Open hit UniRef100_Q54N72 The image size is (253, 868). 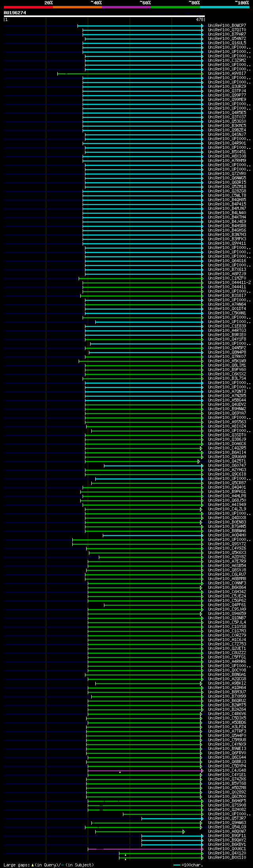click(227, 39)
